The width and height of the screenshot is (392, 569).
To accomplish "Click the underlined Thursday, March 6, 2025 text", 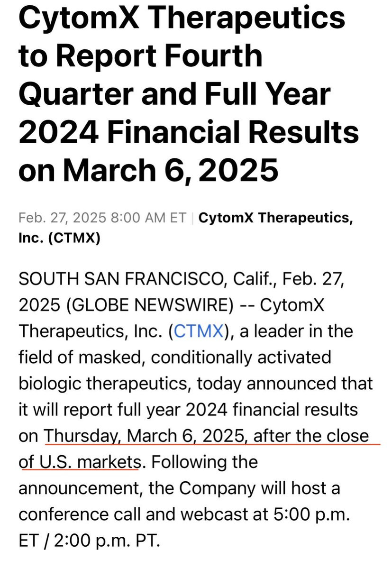I will [146, 435].
